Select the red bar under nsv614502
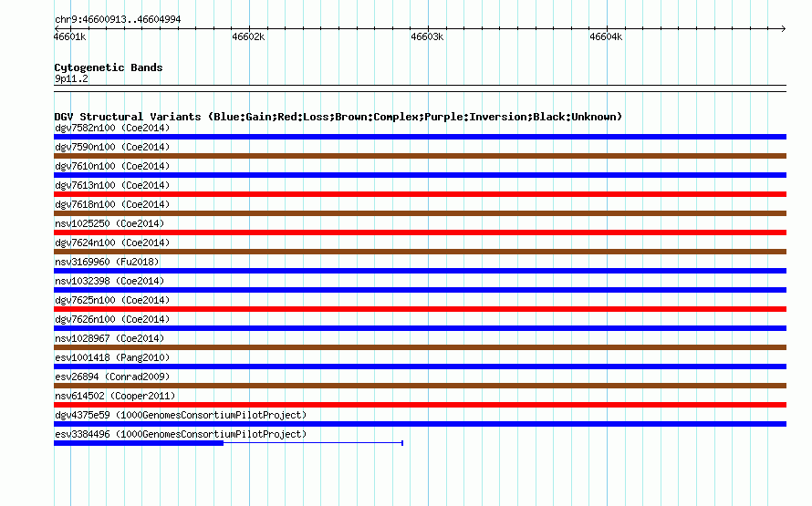Screen dimensions: 812x506 click(420, 405)
